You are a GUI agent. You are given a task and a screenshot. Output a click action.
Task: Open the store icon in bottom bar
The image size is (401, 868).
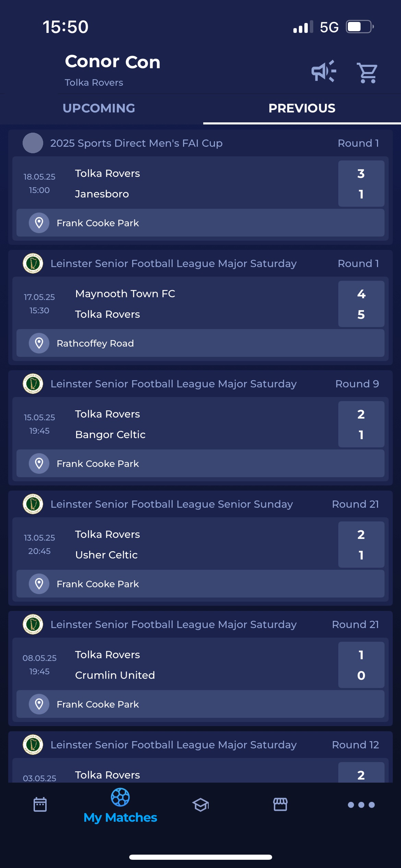[280, 804]
